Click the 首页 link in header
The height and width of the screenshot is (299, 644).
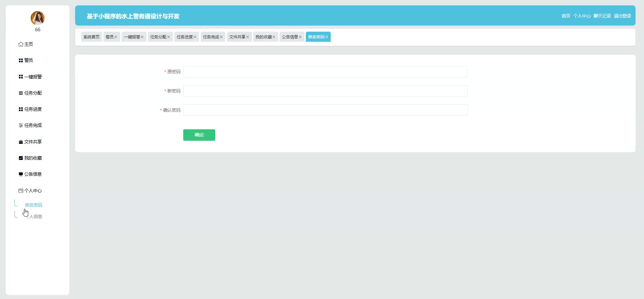tap(566, 16)
